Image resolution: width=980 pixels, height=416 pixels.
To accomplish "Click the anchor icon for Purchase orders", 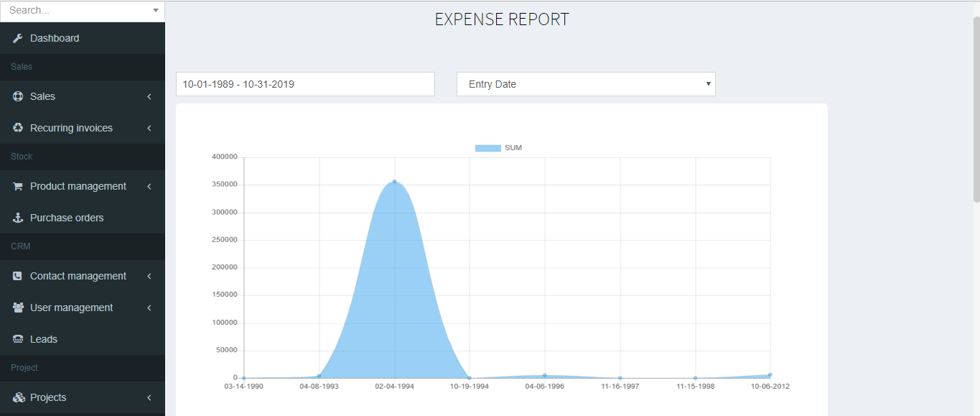I will (18, 218).
